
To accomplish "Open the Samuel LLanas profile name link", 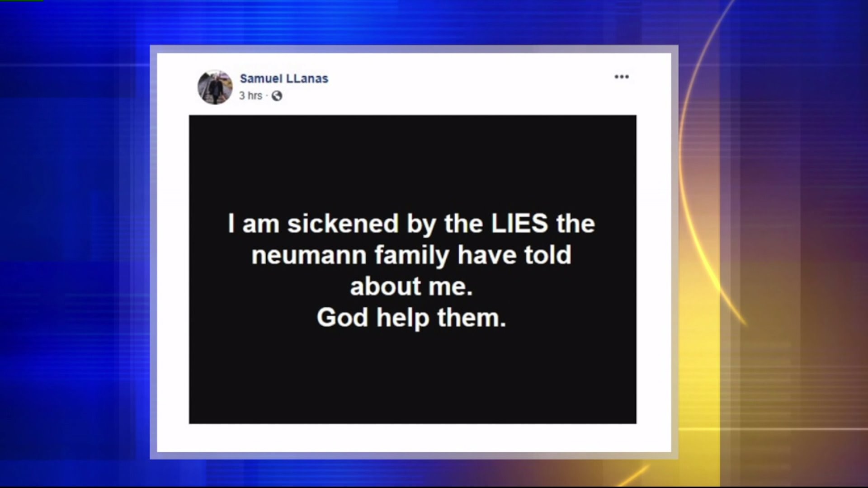I will tap(284, 79).
